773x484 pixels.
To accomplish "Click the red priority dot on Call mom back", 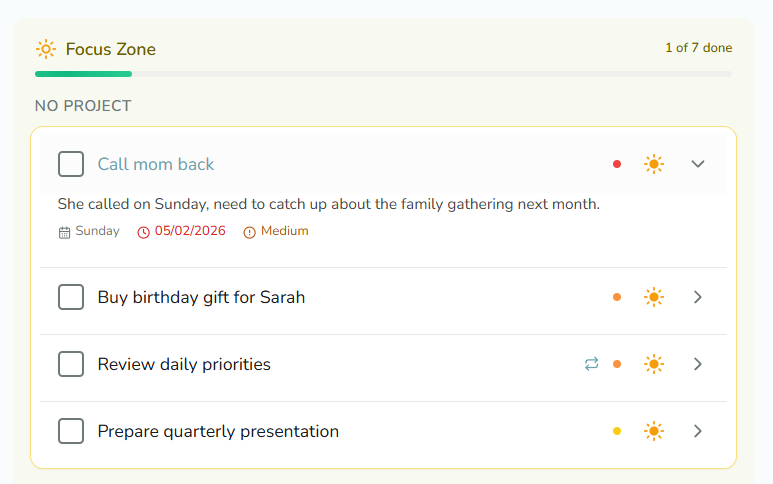I will point(617,164).
